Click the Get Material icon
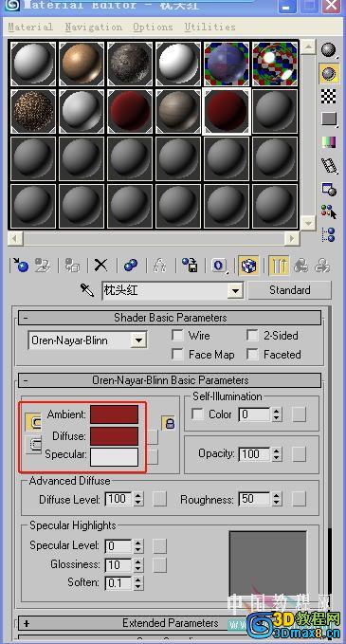This screenshot has width=346, height=644. pos(20,266)
